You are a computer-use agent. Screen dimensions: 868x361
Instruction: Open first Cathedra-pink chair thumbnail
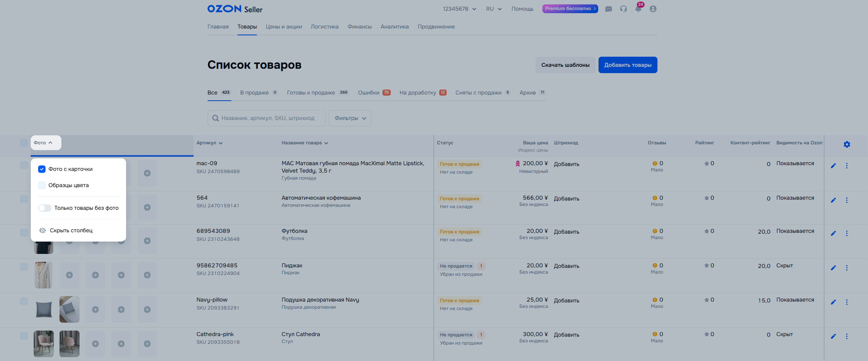tap(44, 344)
